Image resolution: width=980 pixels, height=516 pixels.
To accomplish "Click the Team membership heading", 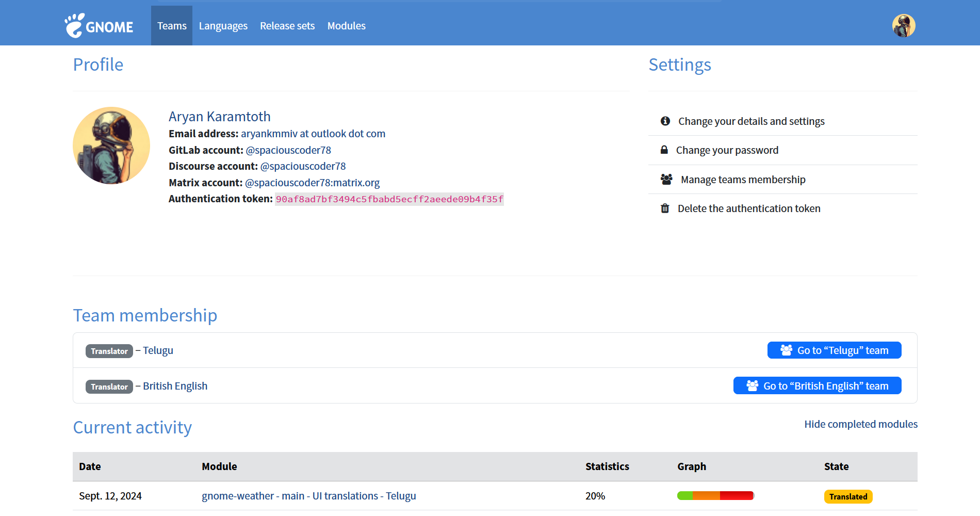I will coord(145,315).
